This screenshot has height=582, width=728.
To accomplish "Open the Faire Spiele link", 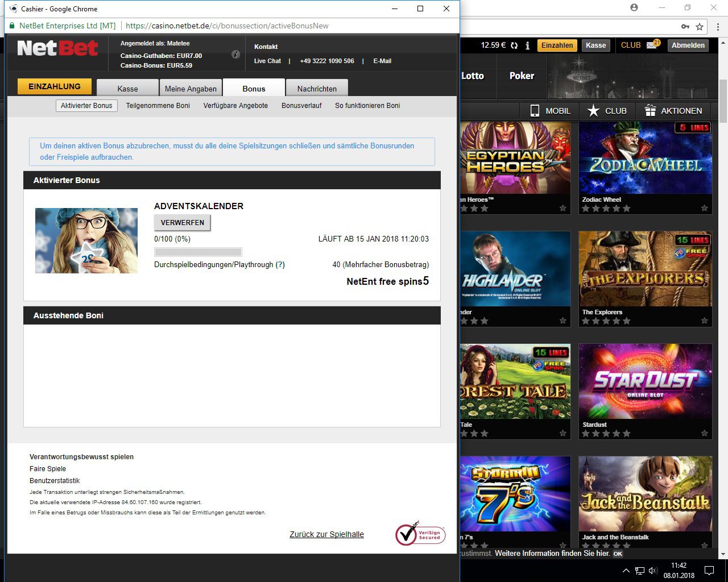I will click(48, 469).
